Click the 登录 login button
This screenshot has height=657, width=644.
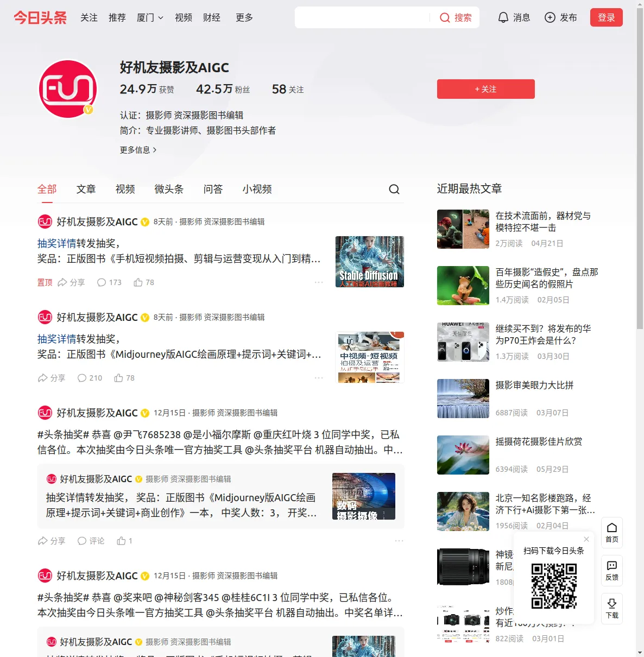607,17
